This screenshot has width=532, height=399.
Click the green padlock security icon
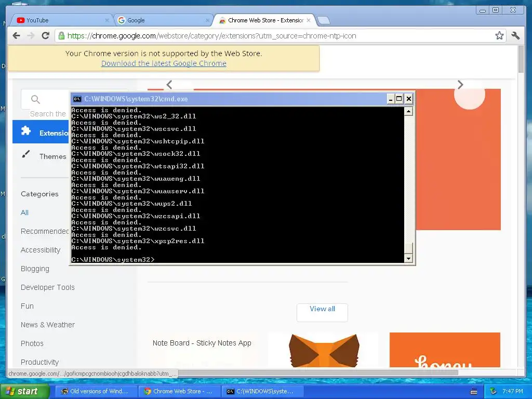coord(61,36)
